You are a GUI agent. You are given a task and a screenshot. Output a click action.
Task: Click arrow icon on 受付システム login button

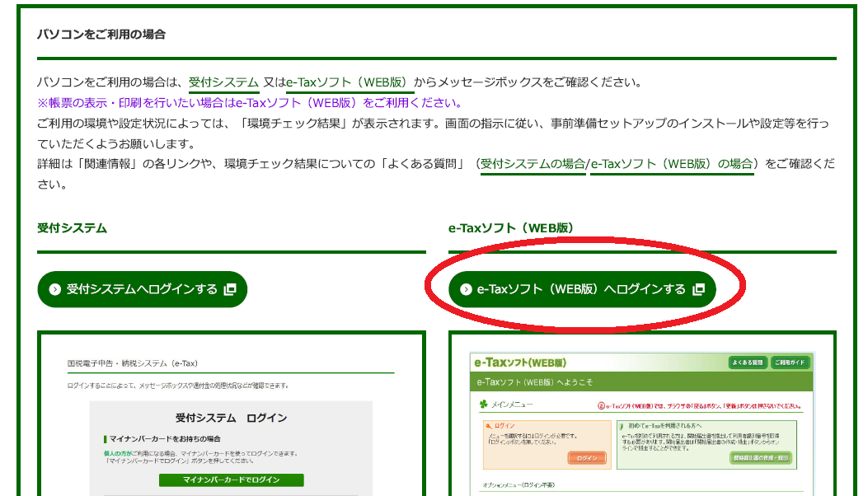[54, 289]
